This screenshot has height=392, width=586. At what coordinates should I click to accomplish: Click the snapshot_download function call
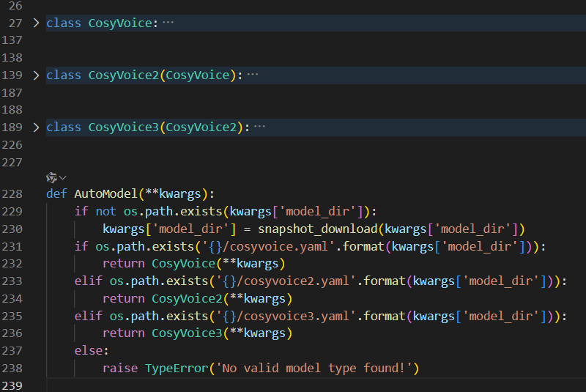(x=317, y=229)
